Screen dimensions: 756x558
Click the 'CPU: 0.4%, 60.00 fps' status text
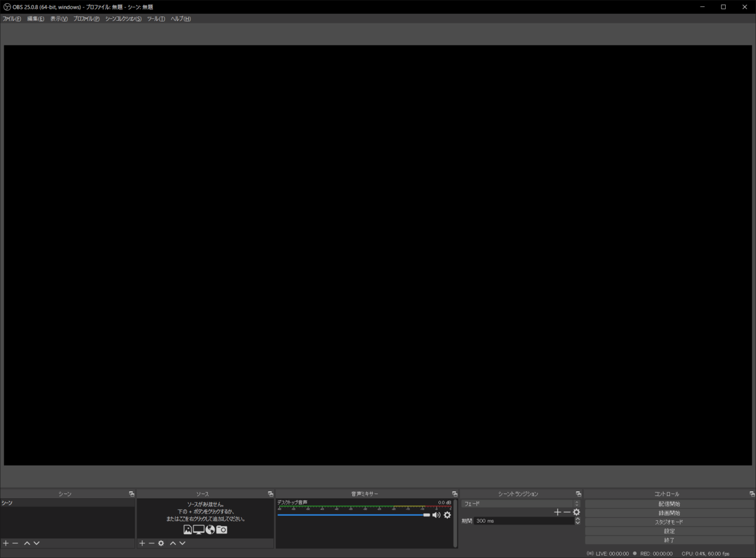[x=706, y=554]
